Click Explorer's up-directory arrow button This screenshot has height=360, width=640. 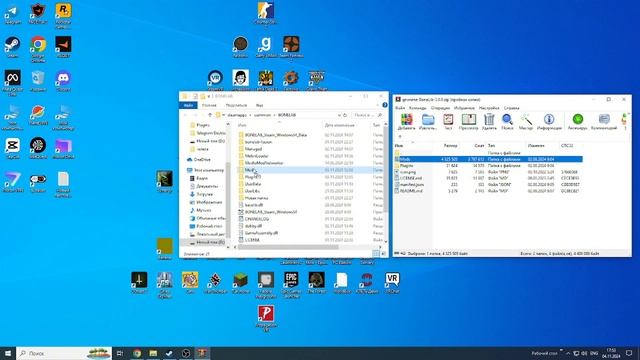pos(210,115)
